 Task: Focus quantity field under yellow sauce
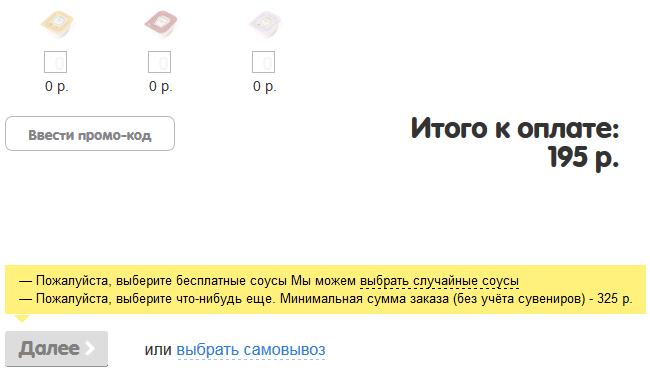coord(56,62)
